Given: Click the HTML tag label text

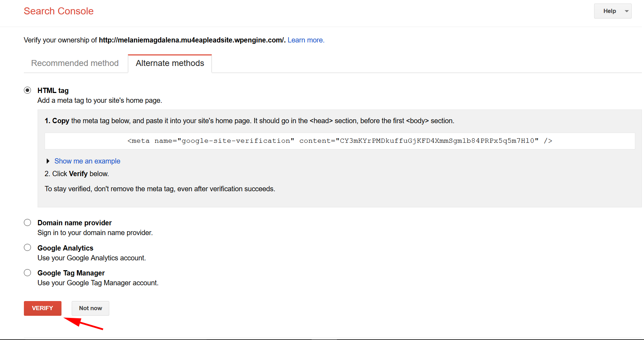Looking at the screenshot, I should click(x=53, y=91).
